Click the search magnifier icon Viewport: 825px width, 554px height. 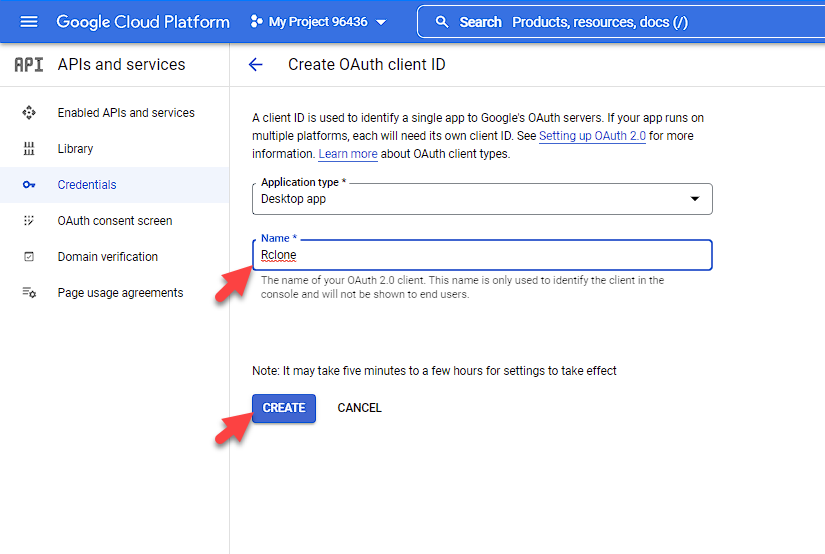(442, 22)
